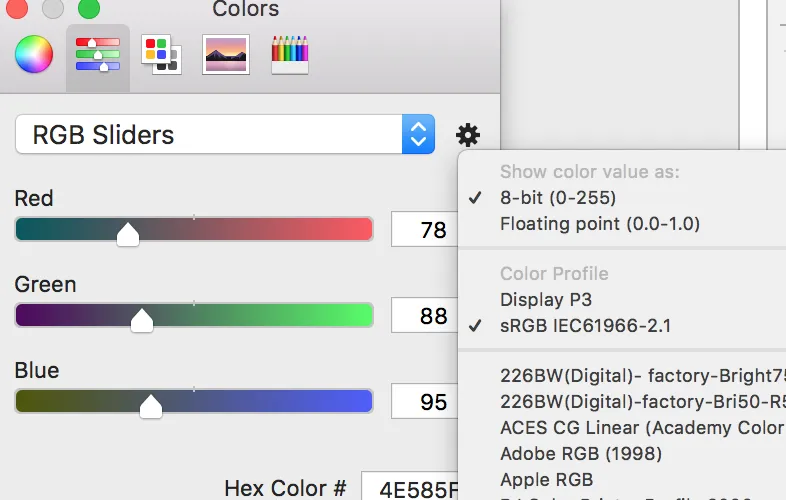Image resolution: width=786 pixels, height=500 pixels.
Task: Select the sRGB IEC61966-2.1 color profile
Action: pyautogui.click(x=585, y=326)
